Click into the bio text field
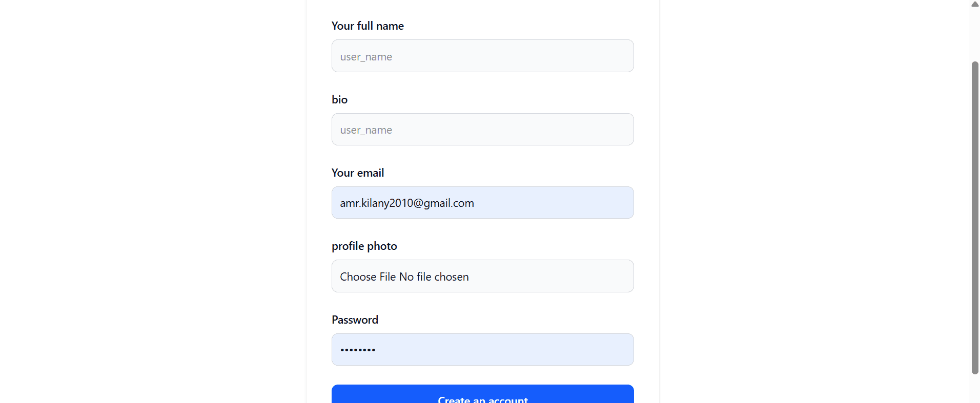Image resolution: width=980 pixels, height=403 pixels. coord(482,129)
